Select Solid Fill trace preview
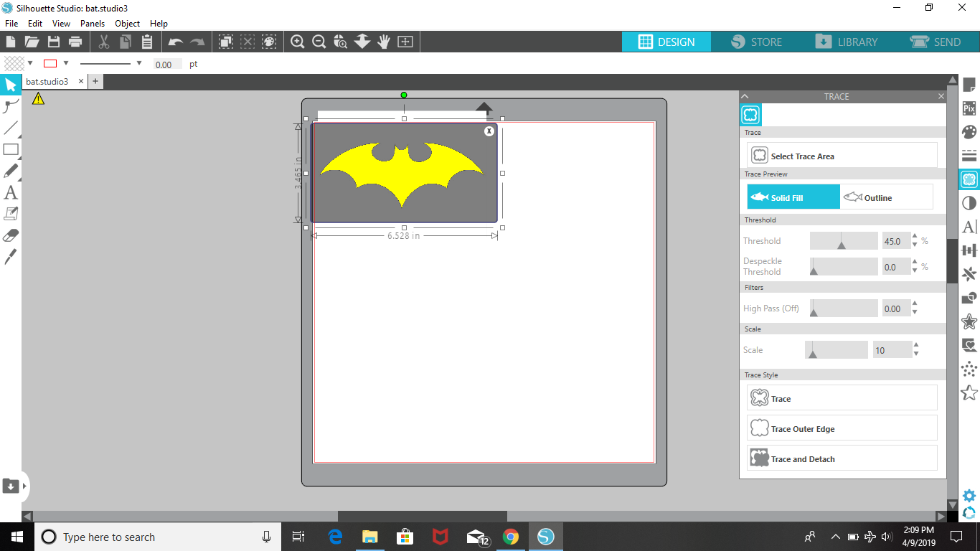The image size is (980, 551). [793, 197]
